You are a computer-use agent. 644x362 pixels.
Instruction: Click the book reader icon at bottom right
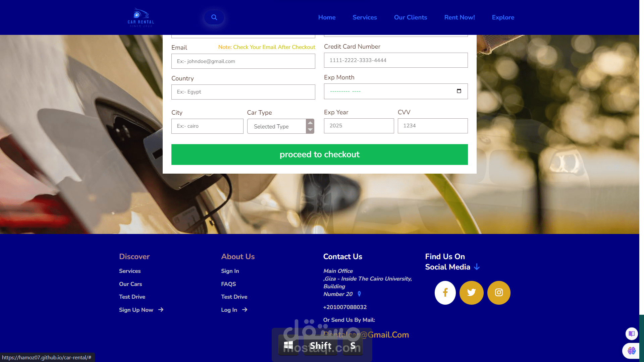pos(632,334)
